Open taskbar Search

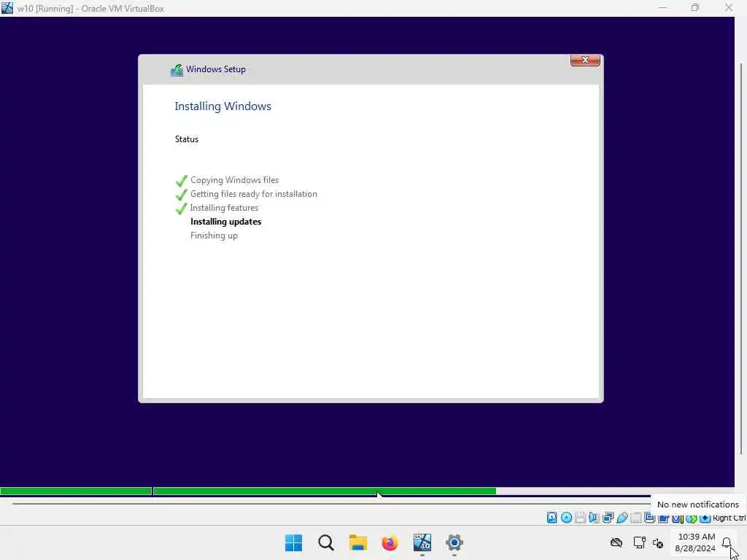(326, 542)
